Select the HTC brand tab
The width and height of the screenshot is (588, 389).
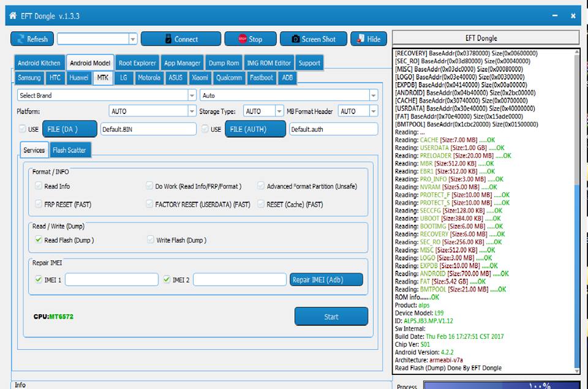coord(55,78)
